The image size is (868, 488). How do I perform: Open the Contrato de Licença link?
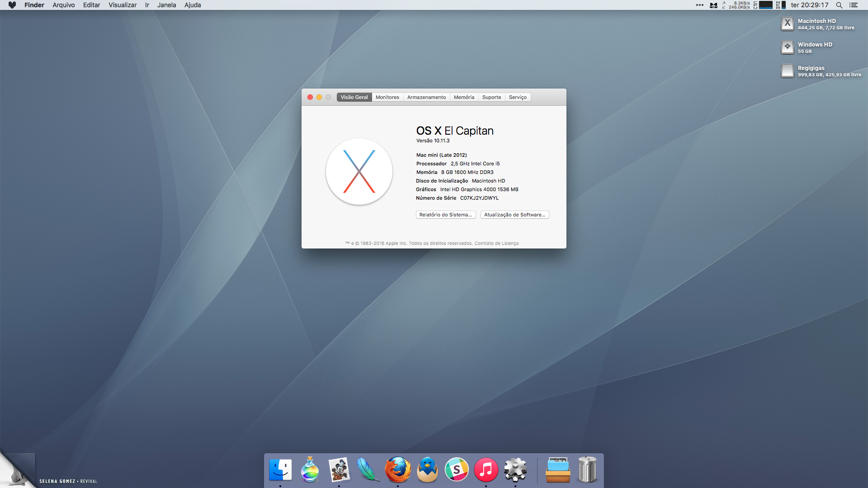pos(496,243)
